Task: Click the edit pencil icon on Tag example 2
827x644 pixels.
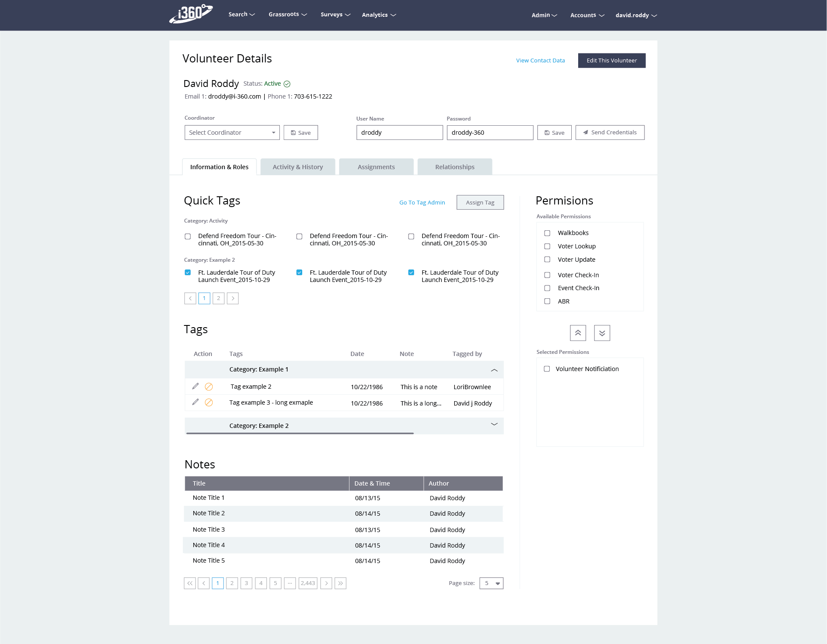Action: [195, 385]
